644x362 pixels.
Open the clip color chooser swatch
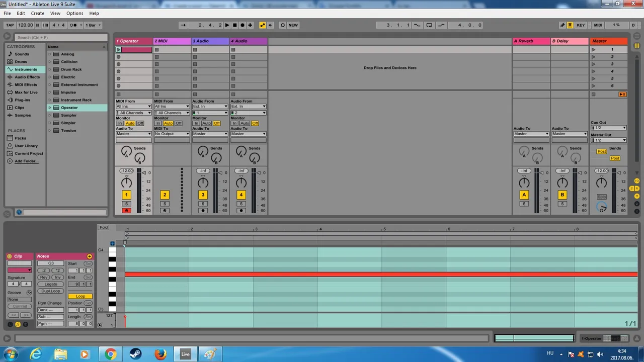[x=20, y=270]
